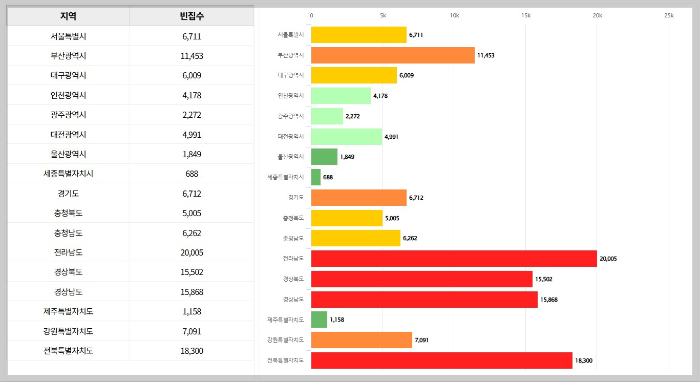Click the green 울산광역시 chart bar
Screen dimensions: 700x382
(325, 157)
